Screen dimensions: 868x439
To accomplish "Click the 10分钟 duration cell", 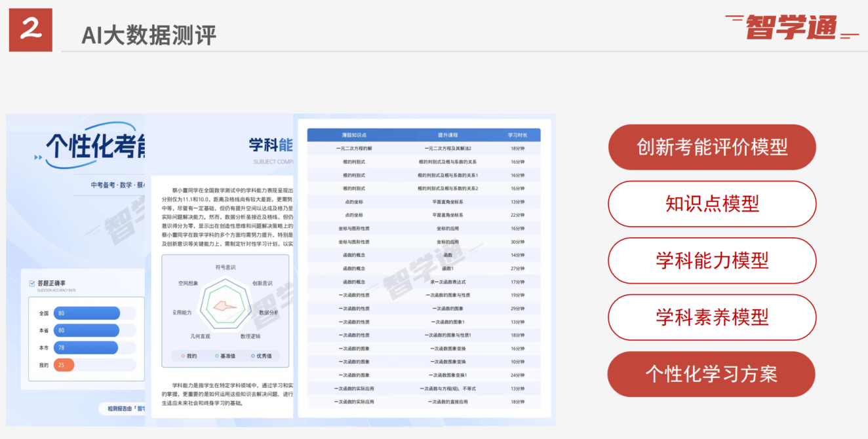I will click(517, 362).
